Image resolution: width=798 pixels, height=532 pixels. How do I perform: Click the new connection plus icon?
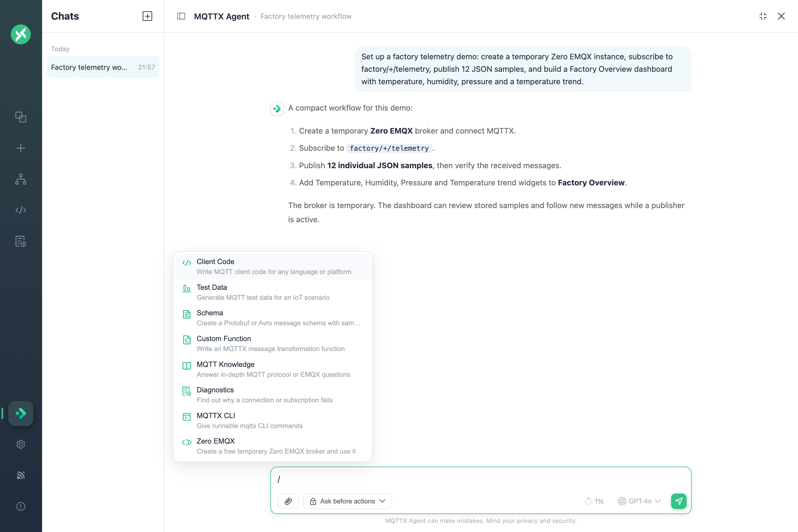point(21,148)
